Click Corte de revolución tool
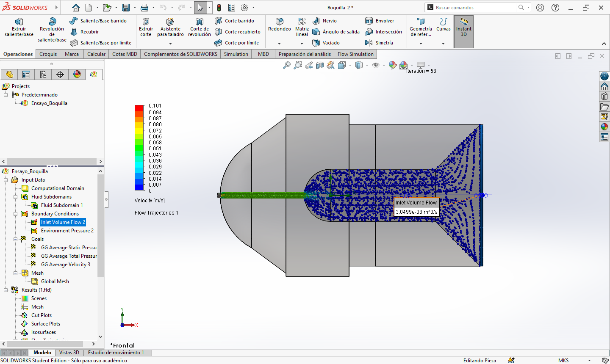Viewport: 610px width, 364px height. coord(200,28)
